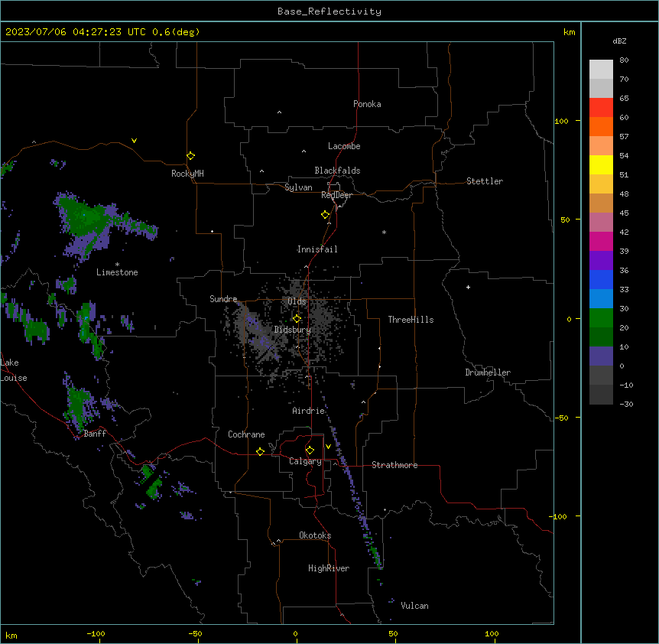Click the 100 tick on bottom axis

[492, 633]
